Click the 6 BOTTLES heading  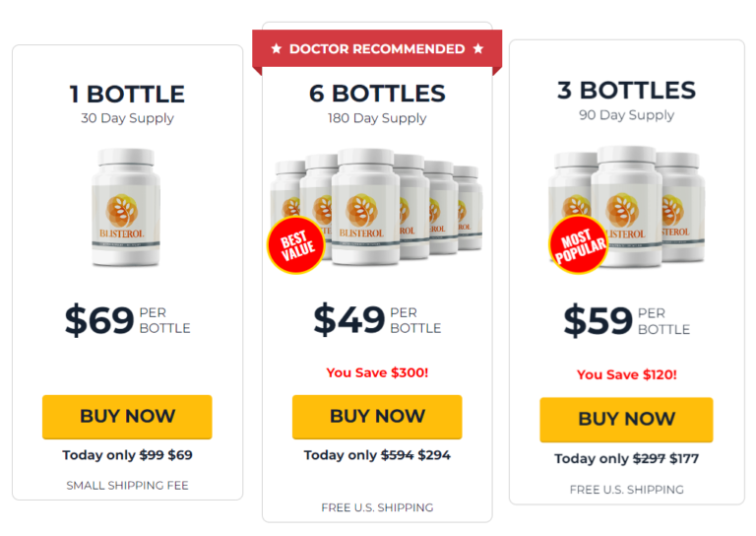tap(377, 94)
